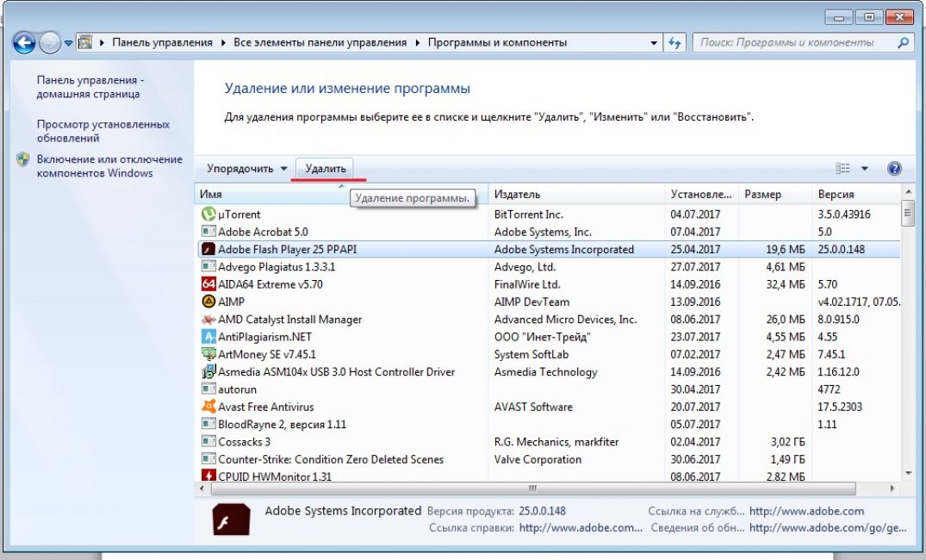
Task: Expand the address bar history dropdown
Action: pos(654,43)
